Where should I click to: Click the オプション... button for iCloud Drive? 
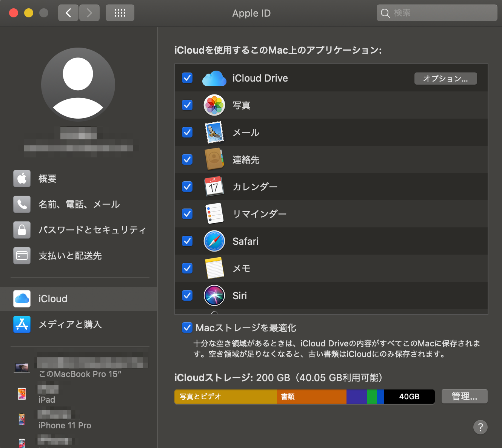pyautogui.click(x=445, y=79)
